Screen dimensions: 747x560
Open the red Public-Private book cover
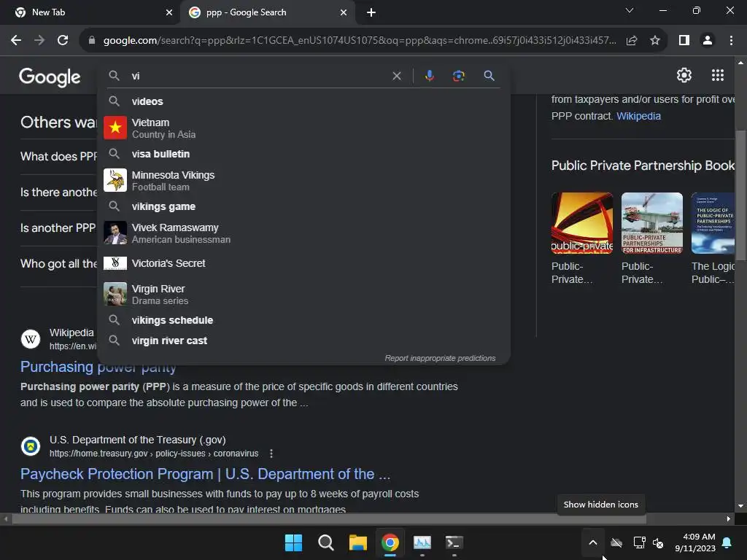(x=581, y=223)
